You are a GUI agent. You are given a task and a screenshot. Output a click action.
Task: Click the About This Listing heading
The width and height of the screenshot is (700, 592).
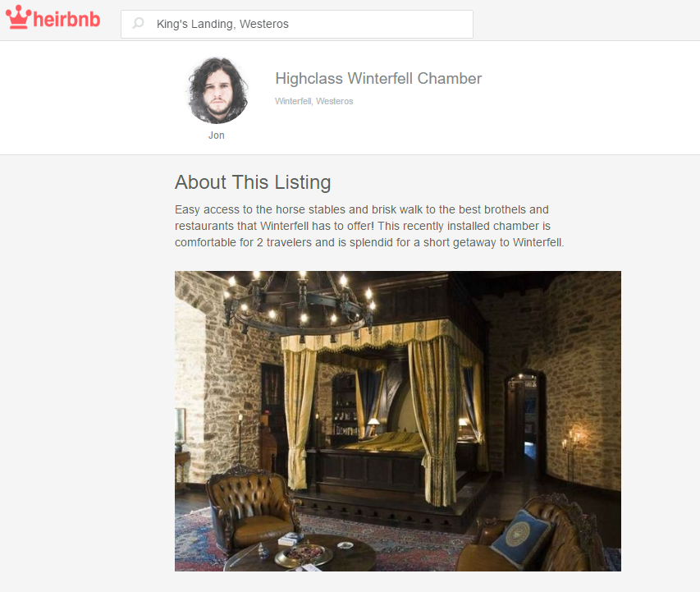pos(253,182)
